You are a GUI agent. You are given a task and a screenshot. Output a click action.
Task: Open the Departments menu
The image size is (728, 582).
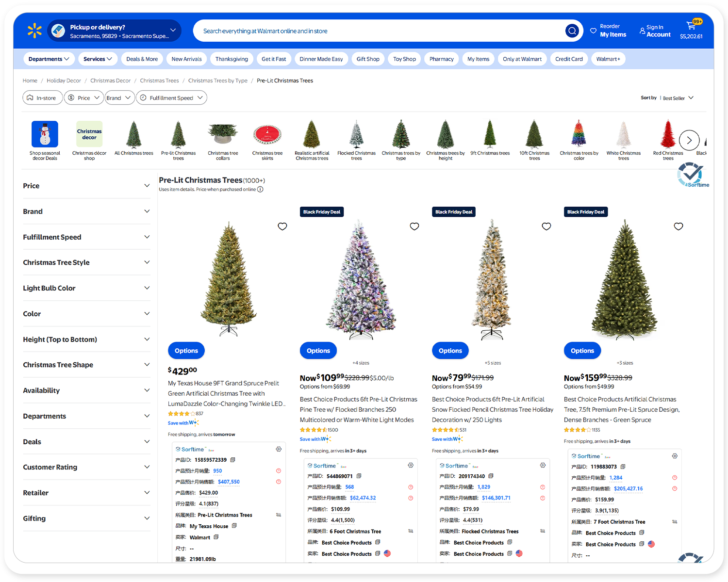click(x=49, y=59)
